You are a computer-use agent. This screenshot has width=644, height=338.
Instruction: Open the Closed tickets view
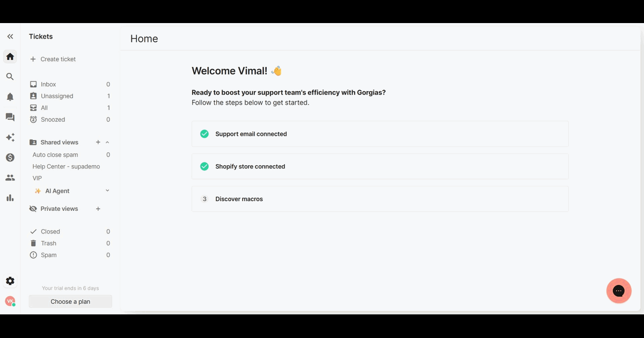tap(70, 232)
